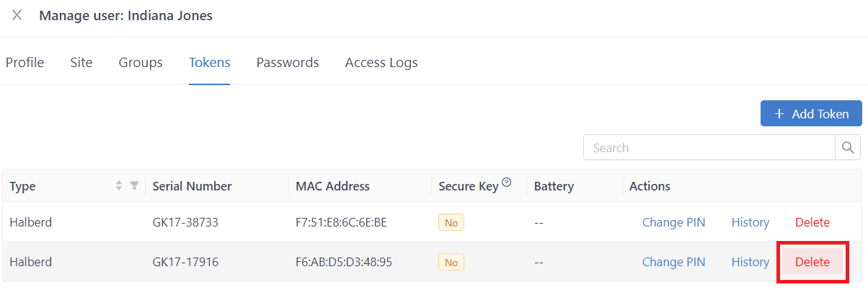This screenshot has width=868, height=290.
Task: Delete token GK17-38733
Action: click(x=812, y=223)
